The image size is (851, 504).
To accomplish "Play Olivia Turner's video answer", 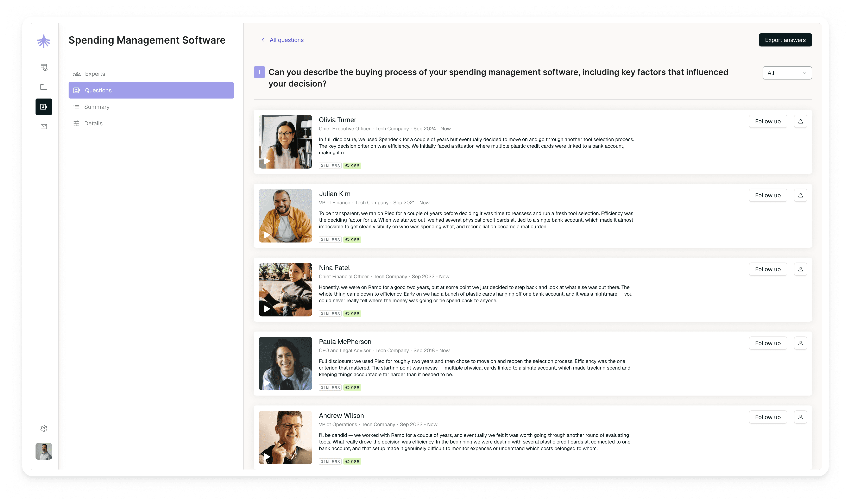I will point(267,161).
